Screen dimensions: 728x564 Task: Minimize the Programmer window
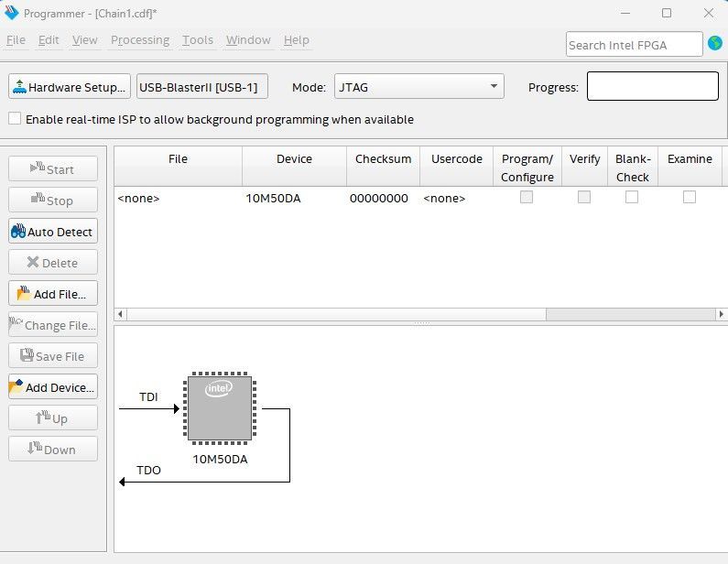[625, 13]
